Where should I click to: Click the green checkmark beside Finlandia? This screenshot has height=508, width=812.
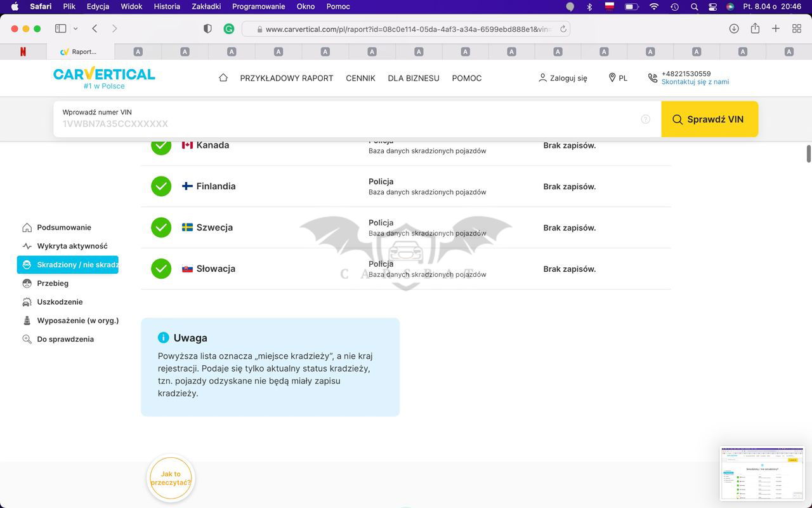click(x=161, y=186)
